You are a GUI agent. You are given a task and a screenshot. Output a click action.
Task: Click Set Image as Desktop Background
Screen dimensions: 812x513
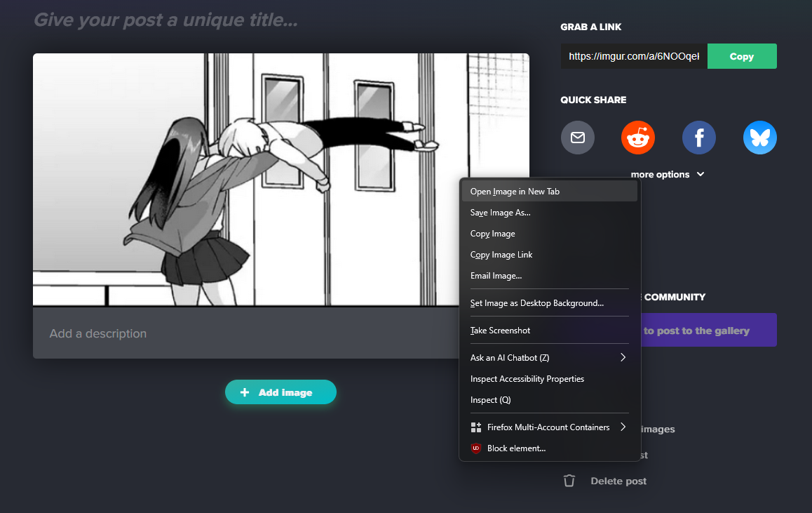pos(536,303)
